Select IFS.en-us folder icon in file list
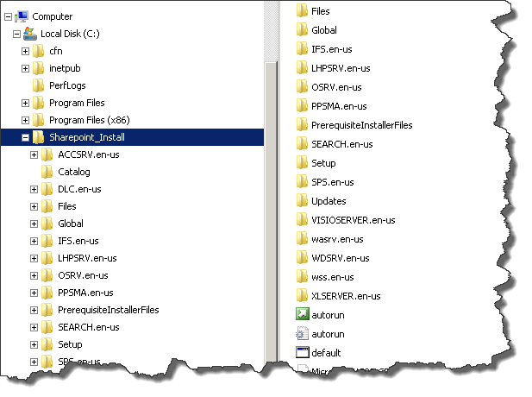Screen dimensions: 532x397 coord(302,49)
